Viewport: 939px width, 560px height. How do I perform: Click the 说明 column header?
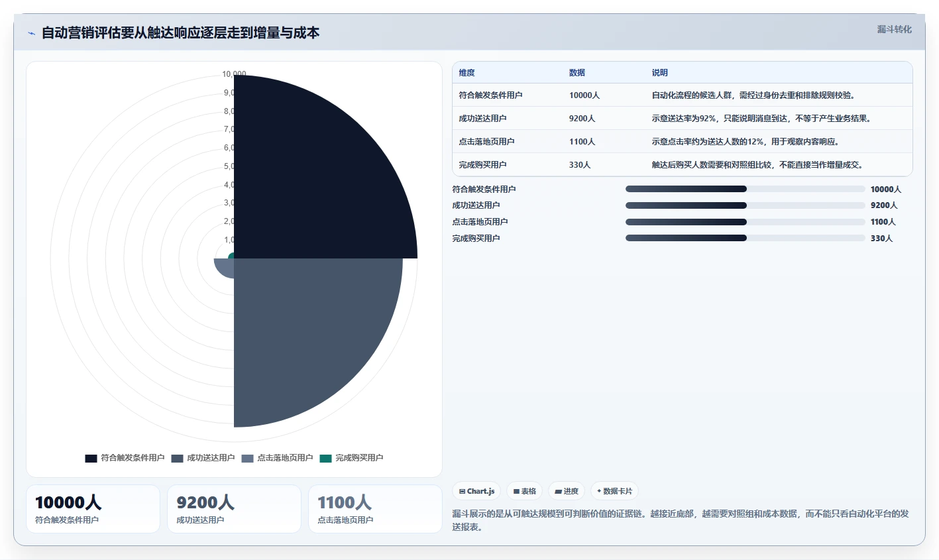pyautogui.click(x=659, y=73)
